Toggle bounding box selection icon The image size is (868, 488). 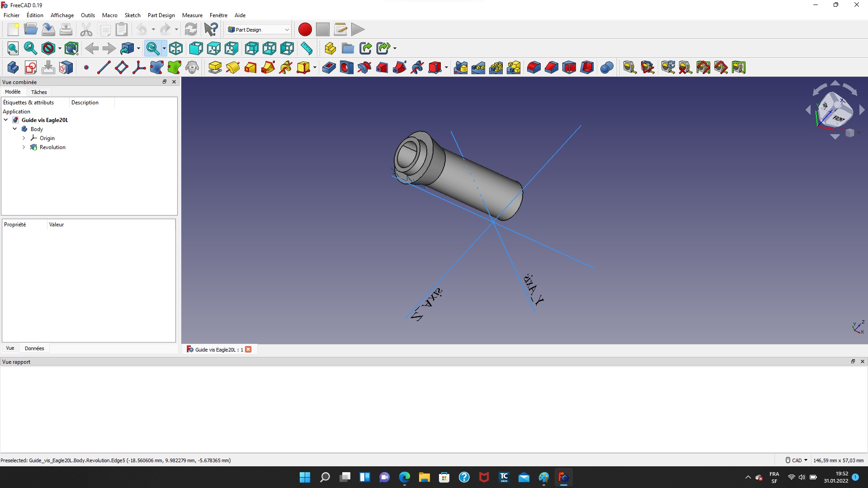(71, 48)
